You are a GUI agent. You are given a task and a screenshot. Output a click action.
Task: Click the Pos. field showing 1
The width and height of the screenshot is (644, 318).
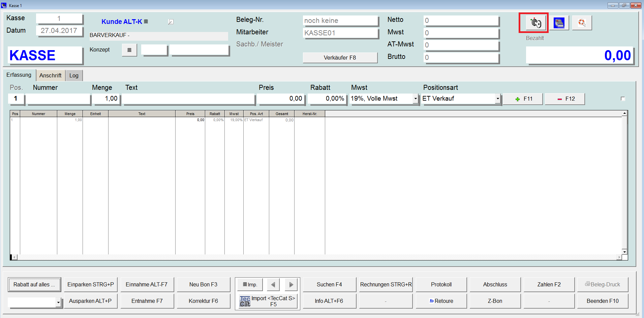tap(16, 99)
